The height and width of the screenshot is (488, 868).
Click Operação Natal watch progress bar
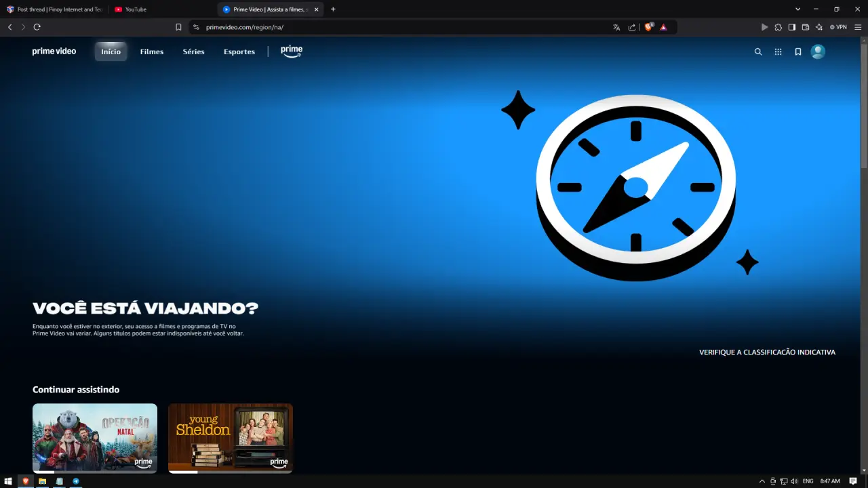click(x=95, y=472)
